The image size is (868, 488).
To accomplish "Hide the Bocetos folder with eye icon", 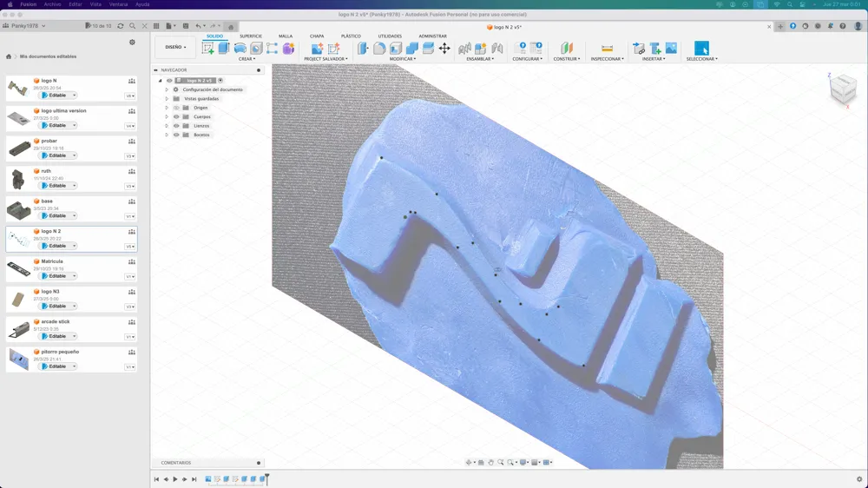I will pos(176,135).
